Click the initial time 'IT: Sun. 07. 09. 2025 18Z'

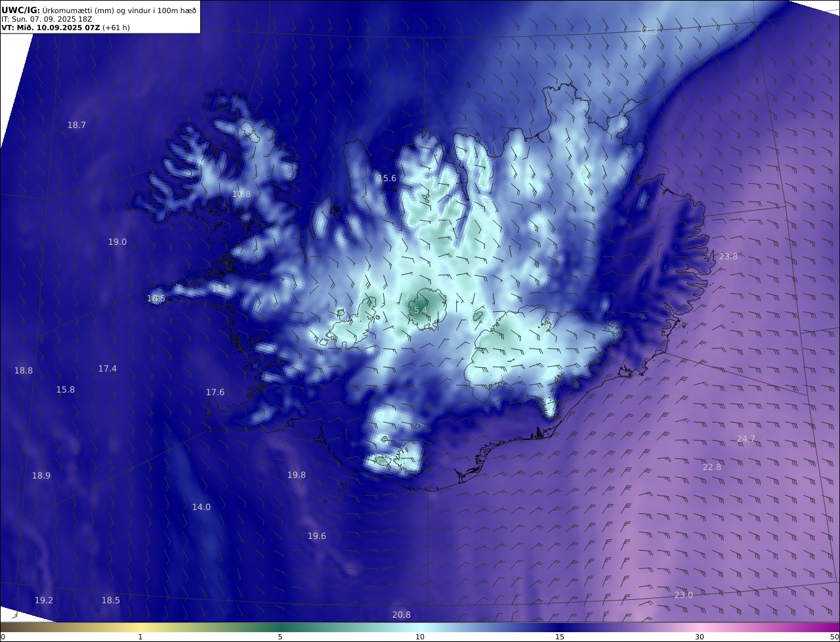click(47, 19)
